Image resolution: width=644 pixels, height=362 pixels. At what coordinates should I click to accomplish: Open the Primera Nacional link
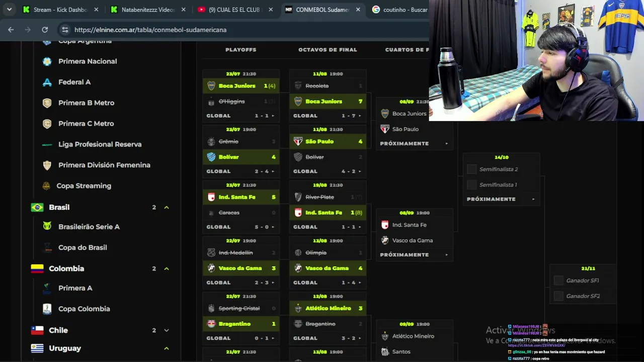point(88,61)
